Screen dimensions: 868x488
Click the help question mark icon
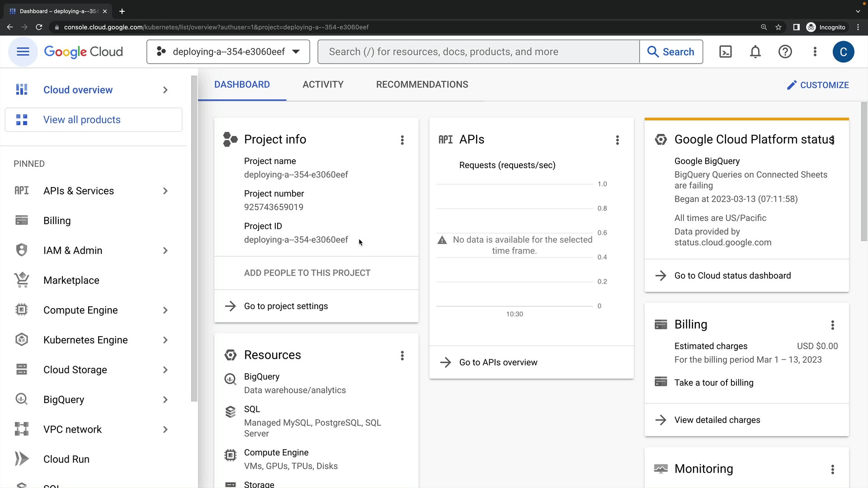tap(785, 52)
